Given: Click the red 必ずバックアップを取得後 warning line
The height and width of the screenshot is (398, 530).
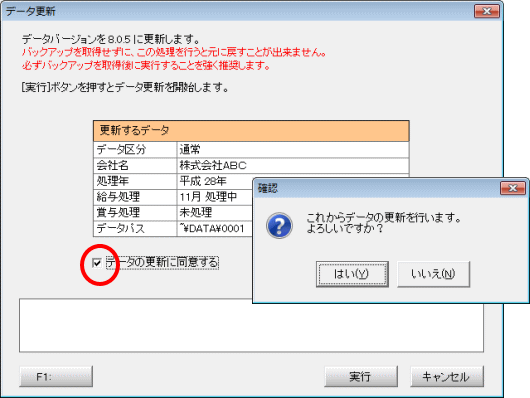Looking at the screenshot, I should coord(146,65).
